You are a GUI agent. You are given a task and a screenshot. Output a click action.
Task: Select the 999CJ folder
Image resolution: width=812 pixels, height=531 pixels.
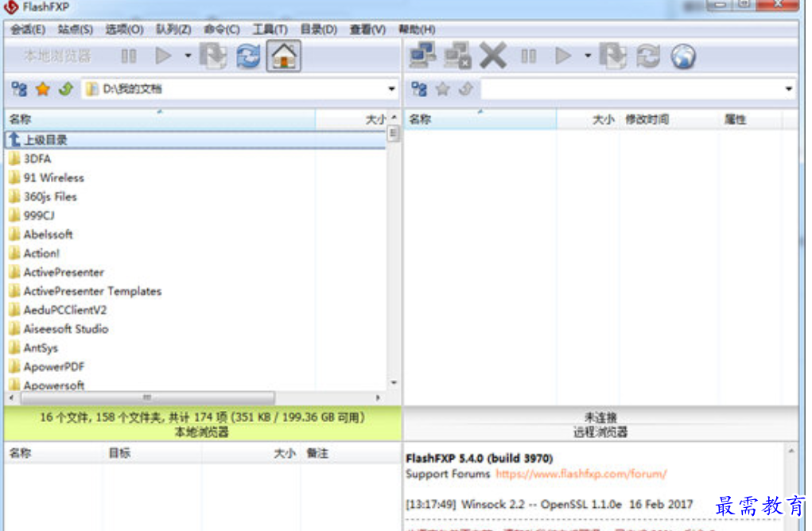pyautogui.click(x=39, y=215)
